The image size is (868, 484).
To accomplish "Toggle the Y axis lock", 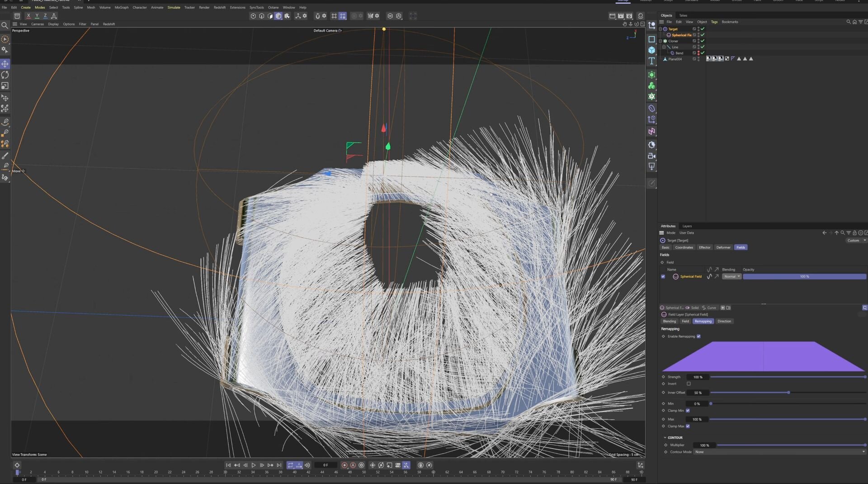I will pyautogui.click(x=37, y=16).
